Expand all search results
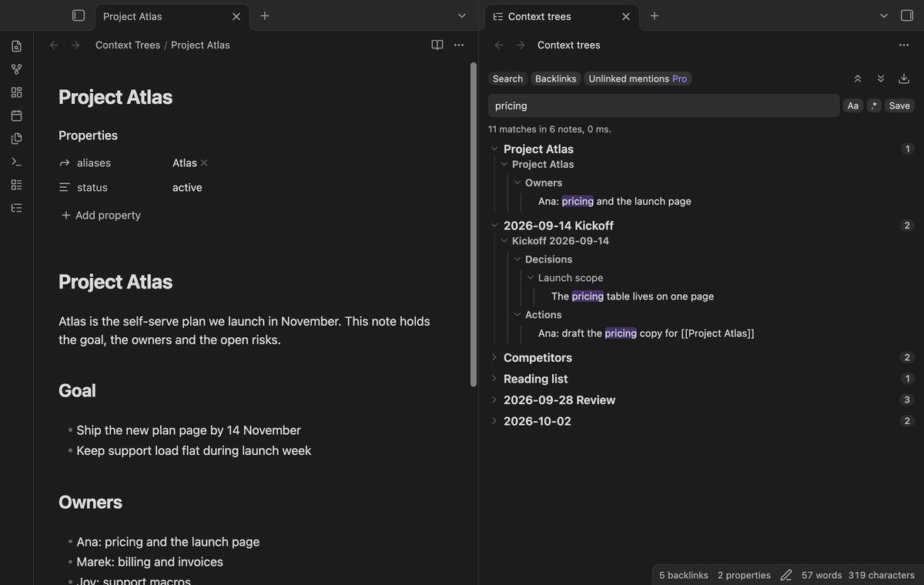 (x=881, y=79)
